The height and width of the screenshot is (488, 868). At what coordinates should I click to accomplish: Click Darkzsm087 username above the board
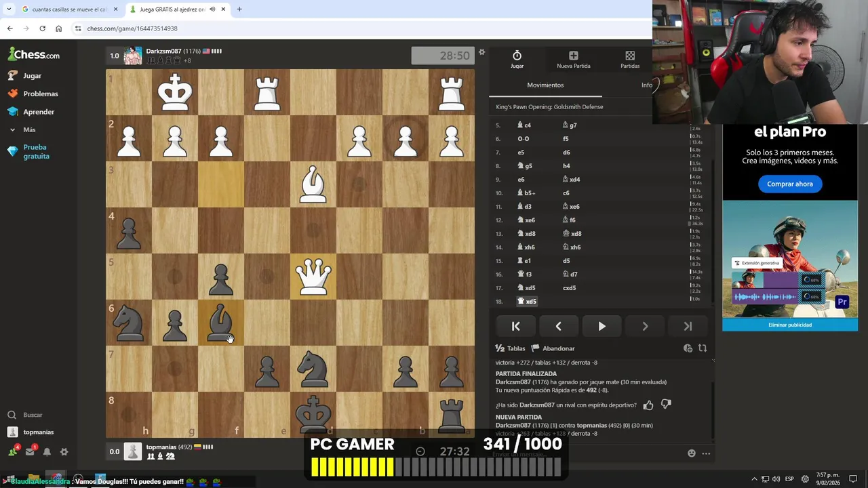[163, 51]
